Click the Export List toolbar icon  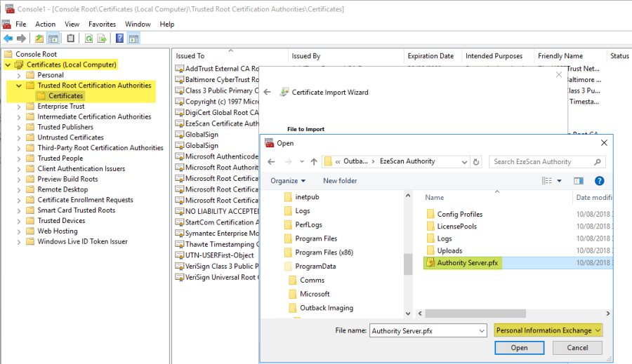click(x=102, y=38)
